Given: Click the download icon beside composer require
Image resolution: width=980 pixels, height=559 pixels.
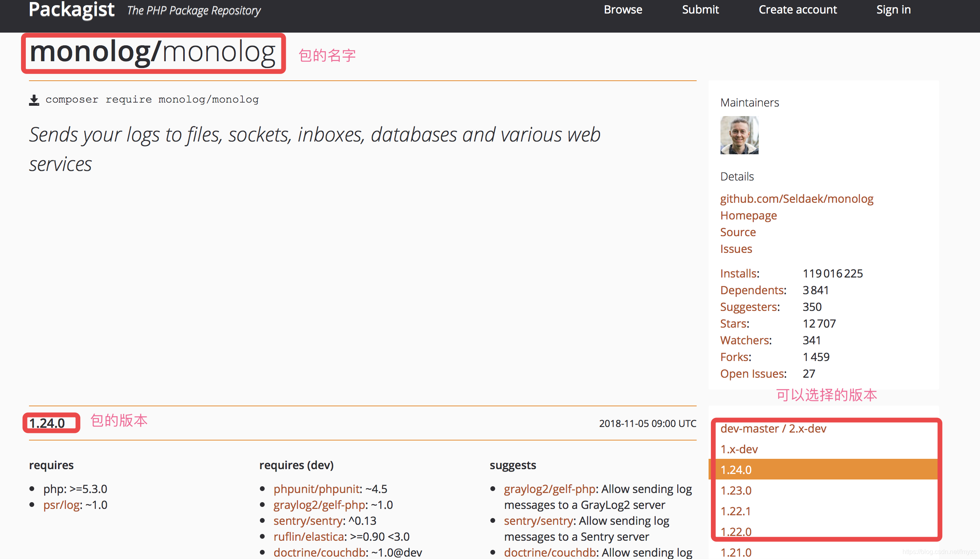Looking at the screenshot, I should (x=34, y=100).
